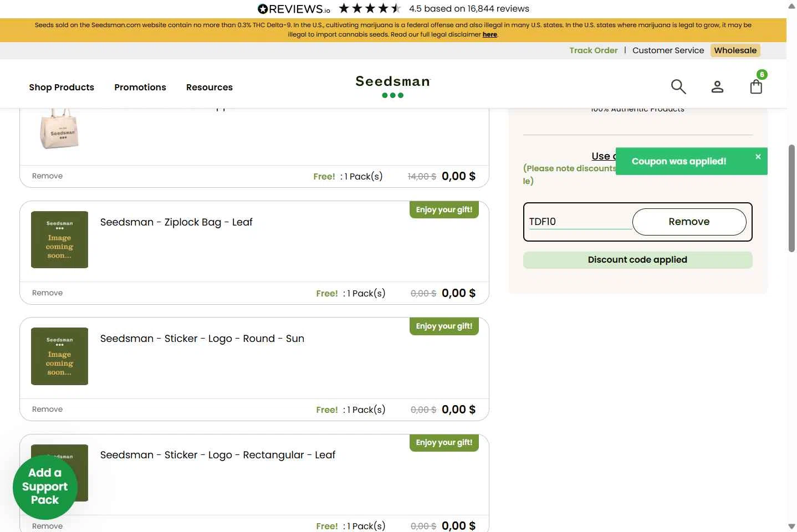Click Add a Support Pack button
The image size is (797, 532).
pos(45,487)
